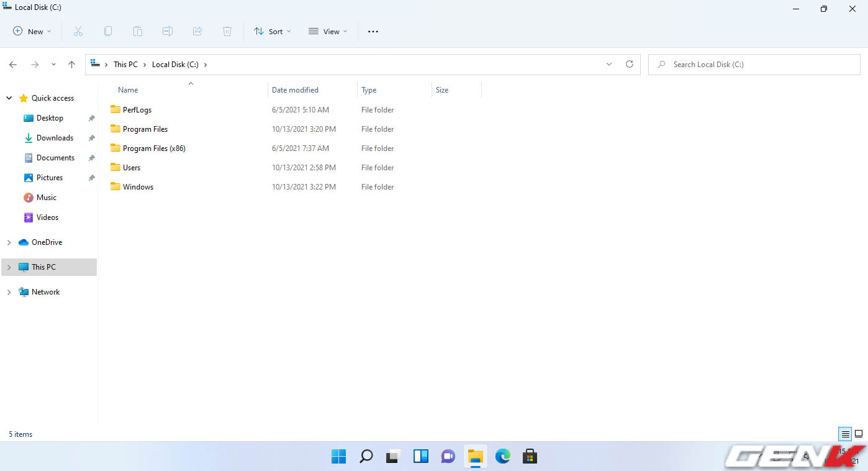Navigate to This PC in the breadcrumb bar
Viewport: 868px width, 471px height.
(x=125, y=64)
